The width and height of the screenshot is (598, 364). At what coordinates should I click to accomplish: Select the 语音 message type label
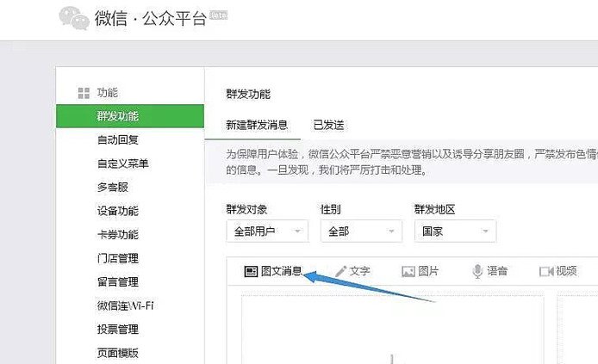(497, 271)
